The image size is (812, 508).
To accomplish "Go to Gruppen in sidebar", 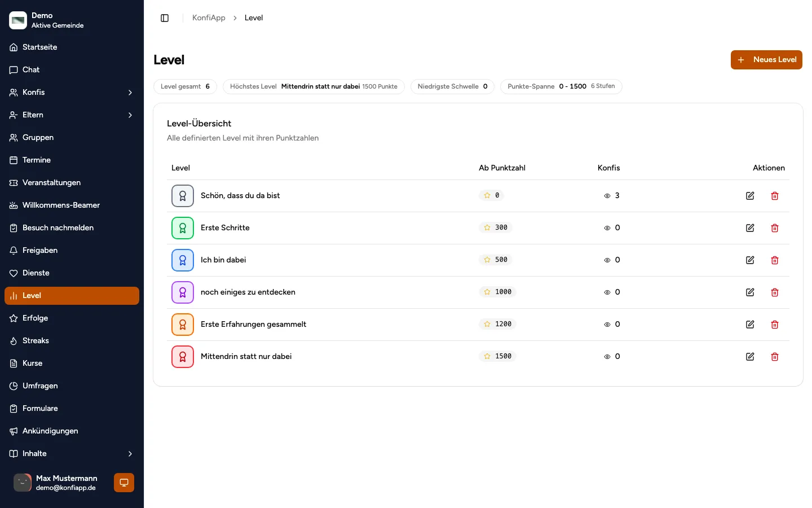I will pyautogui.click(x=72, y=138).
